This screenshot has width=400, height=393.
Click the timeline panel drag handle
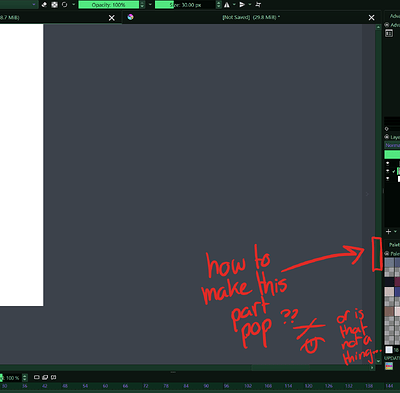(x=173, y=372)
